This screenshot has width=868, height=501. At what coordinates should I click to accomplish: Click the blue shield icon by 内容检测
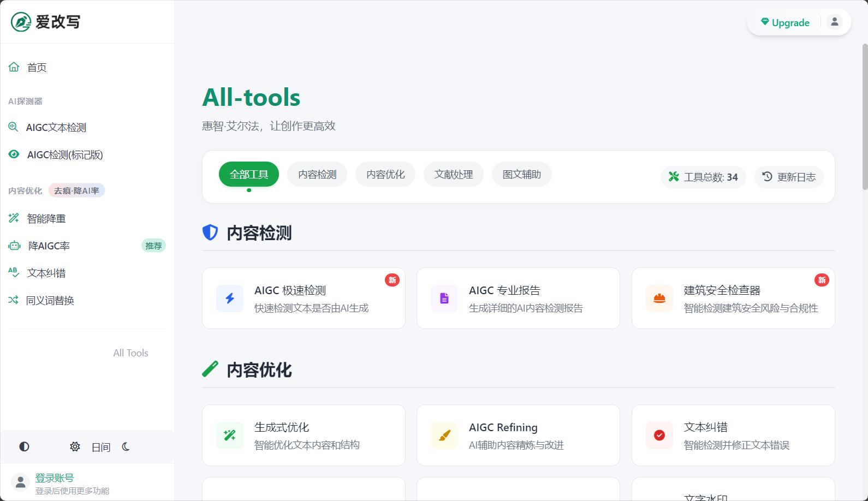210,232
